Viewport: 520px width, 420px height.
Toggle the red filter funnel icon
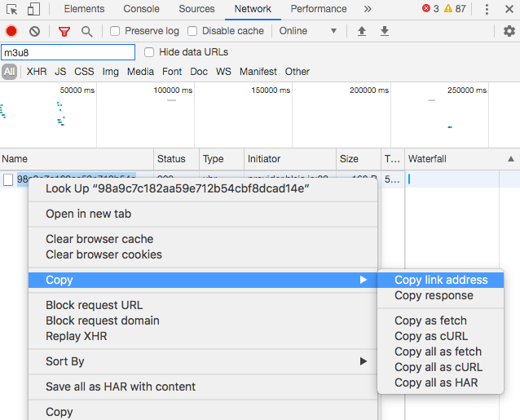[x=64, y=31]
